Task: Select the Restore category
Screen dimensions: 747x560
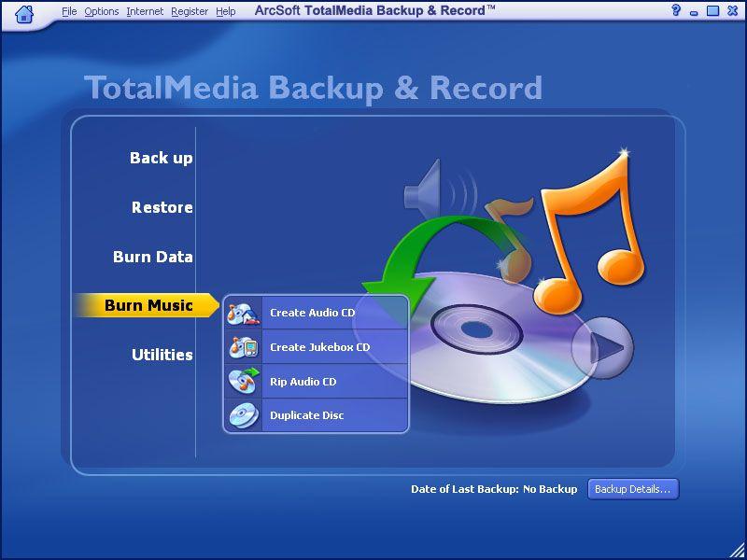Action: 162,207
